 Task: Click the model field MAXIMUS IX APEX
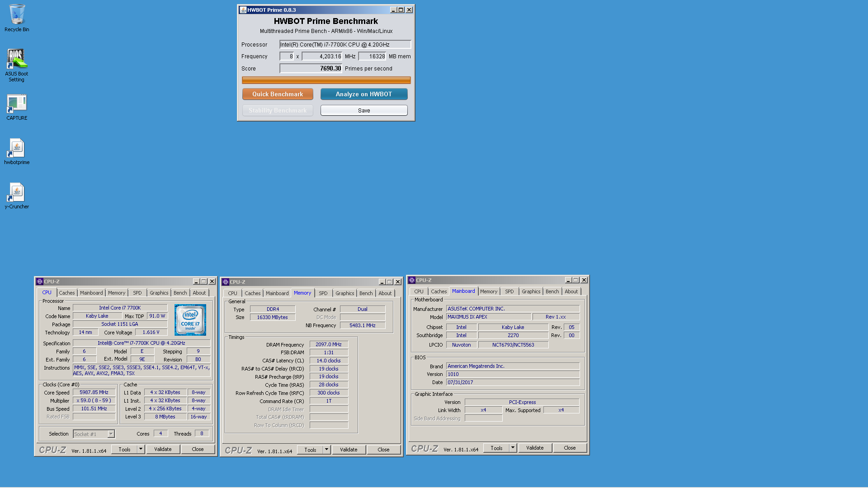[488, 317]
